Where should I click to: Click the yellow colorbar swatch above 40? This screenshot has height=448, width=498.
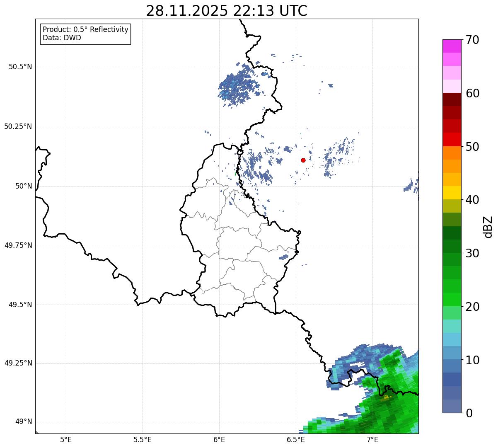(x=452, y=193)
